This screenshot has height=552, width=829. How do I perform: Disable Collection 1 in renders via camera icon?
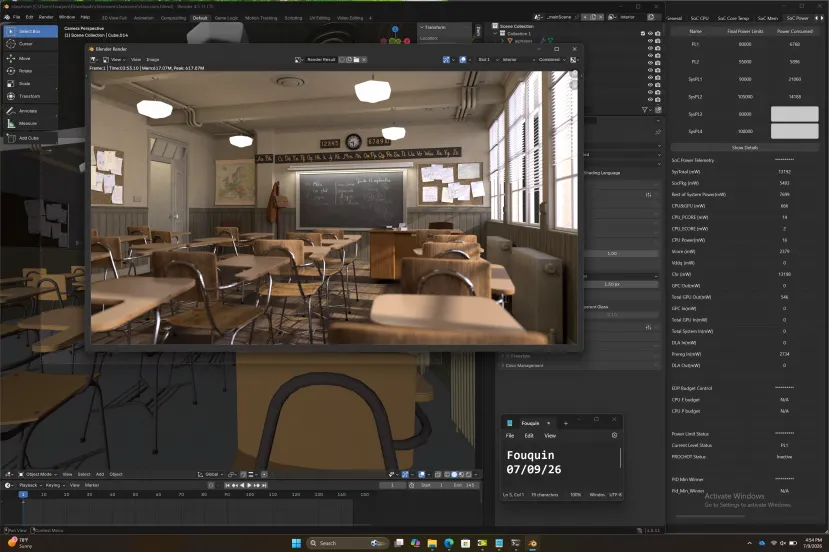(x=658, y=33)
